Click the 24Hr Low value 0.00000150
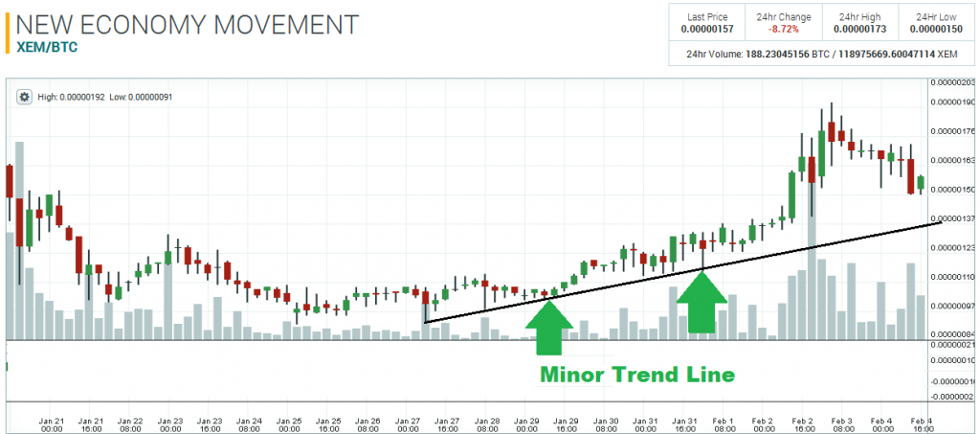 click(936, 29)
